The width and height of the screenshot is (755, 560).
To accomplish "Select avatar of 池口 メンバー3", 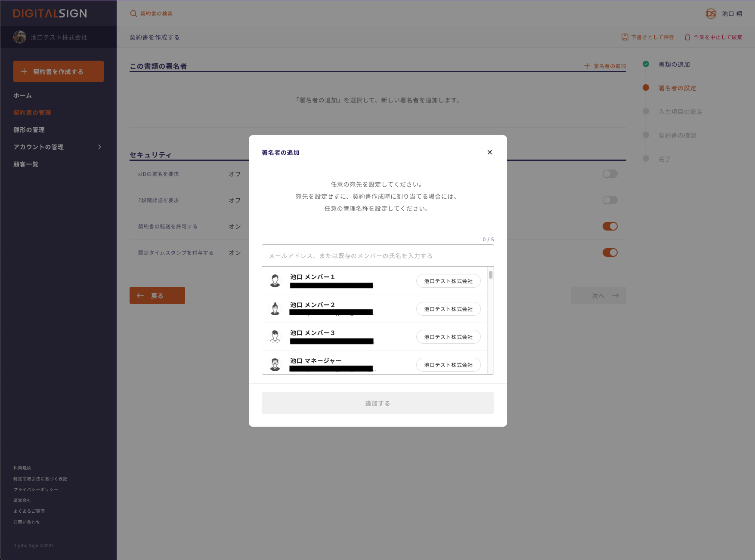I will click(275, 337).
